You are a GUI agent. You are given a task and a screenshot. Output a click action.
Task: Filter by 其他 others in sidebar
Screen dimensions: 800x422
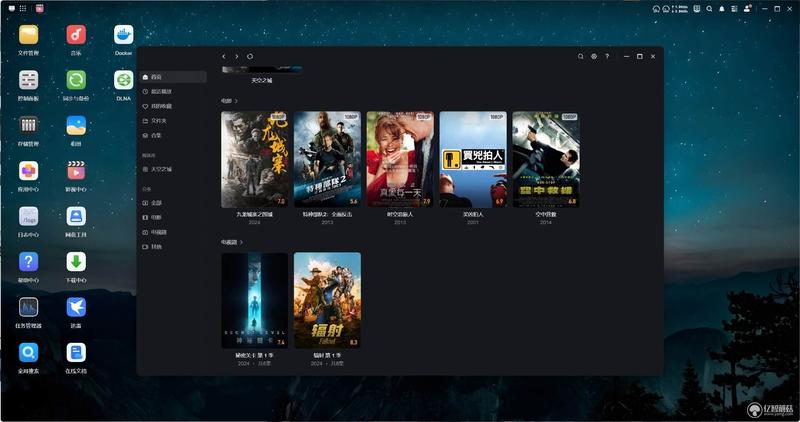coord(173,246)
